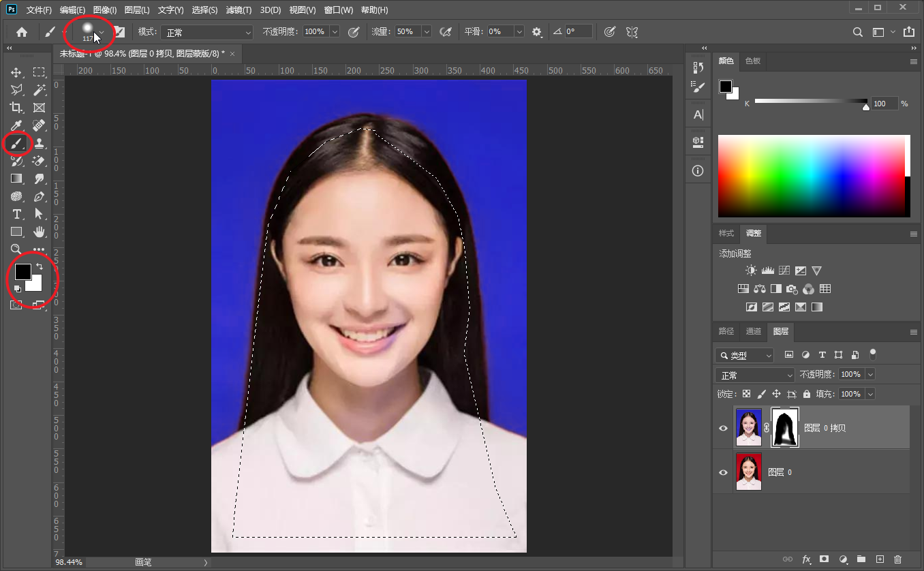Image resolution: width=924 pixels, height=571 pixels.
Task: Select the Move tool
Action: tap(16, 72)
